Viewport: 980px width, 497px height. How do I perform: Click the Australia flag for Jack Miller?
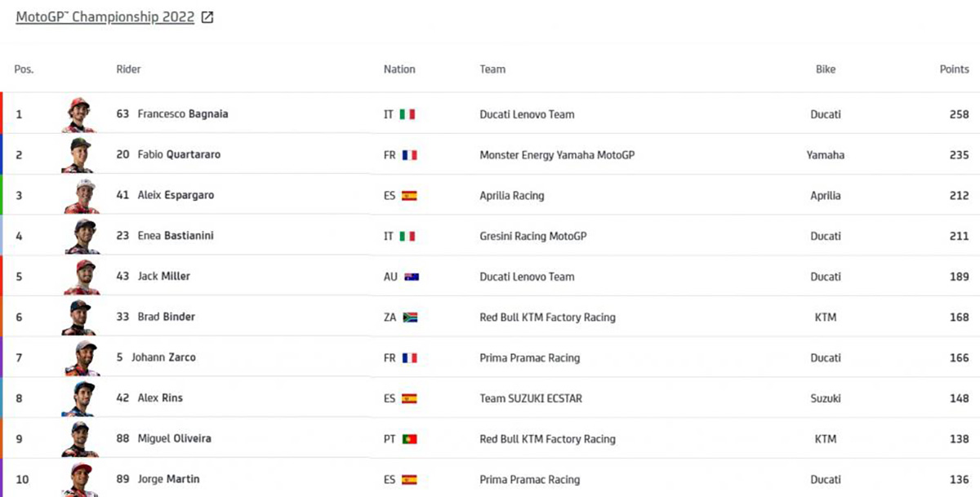click(x=412, y=277)
